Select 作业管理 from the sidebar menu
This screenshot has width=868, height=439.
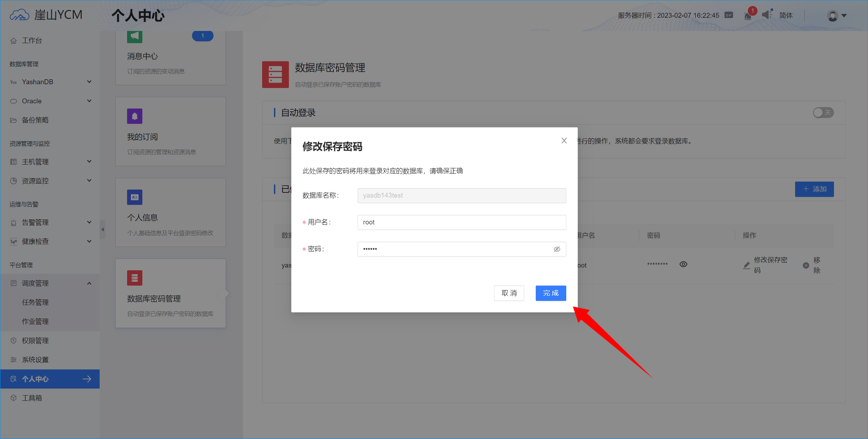click(35, 321)
